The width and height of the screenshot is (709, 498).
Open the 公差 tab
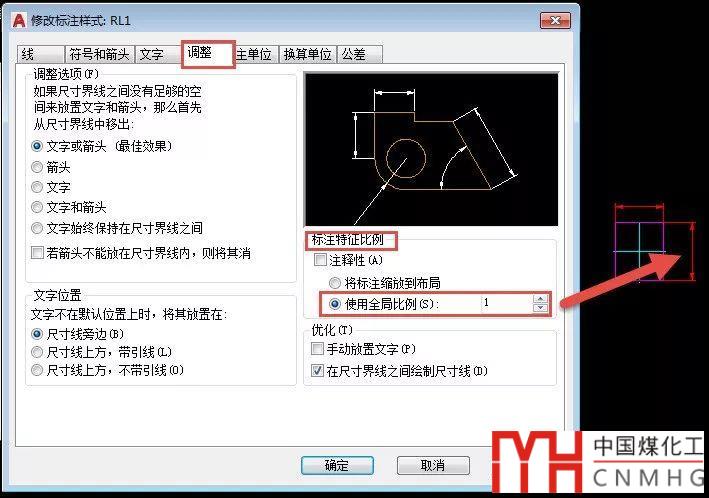(360, 54)
